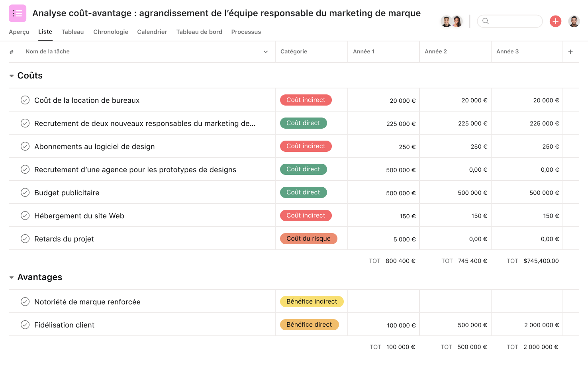
Task: Open the task Budget publicitaire
Action: (67, 192)
